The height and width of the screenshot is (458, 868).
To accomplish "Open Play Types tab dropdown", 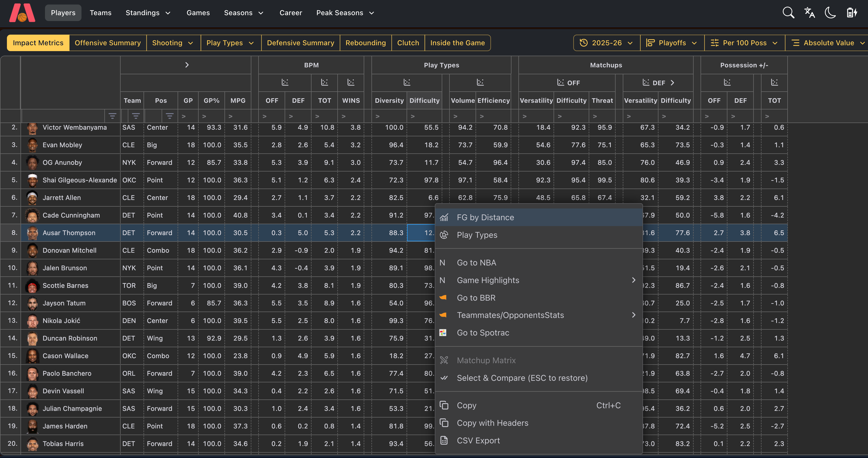I will click(x=231, y=43).
